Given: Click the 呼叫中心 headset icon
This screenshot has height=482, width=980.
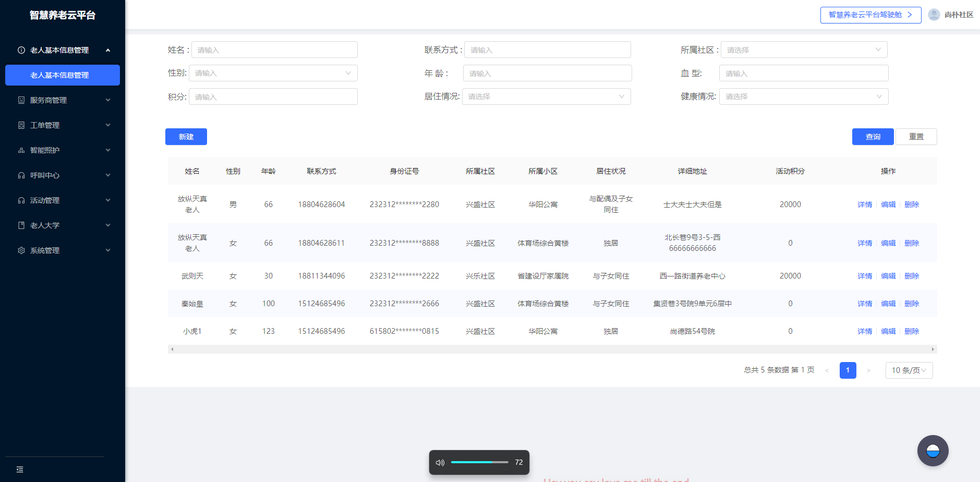Looking at the screenshot, I should pyautogui.click(x=21, y=175).
